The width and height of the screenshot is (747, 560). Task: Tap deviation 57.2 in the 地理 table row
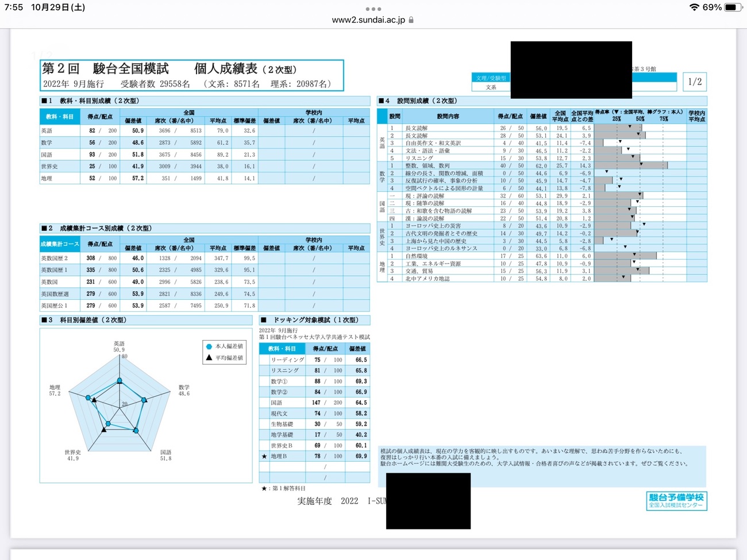point(138,178)
